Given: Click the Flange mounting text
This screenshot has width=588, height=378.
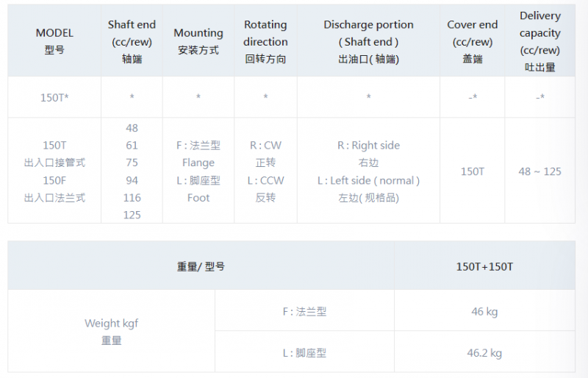Looking at the screenshot, I should 198,163.
